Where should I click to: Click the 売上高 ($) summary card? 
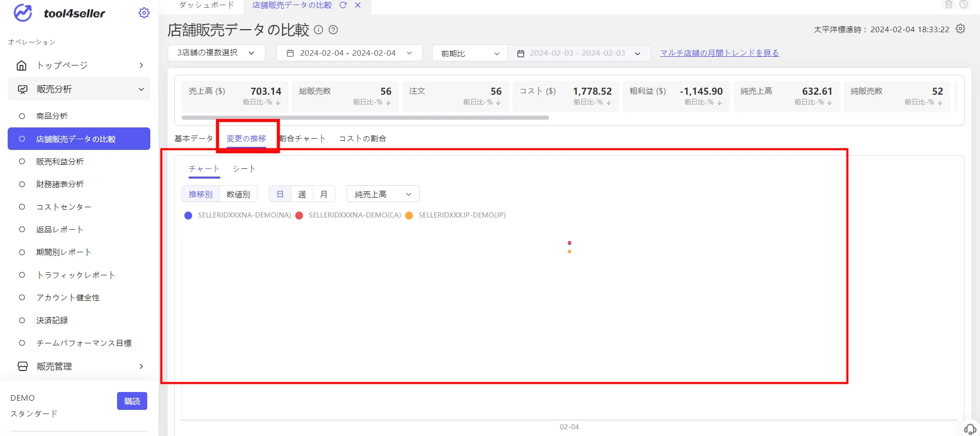(x=235, y=96)
